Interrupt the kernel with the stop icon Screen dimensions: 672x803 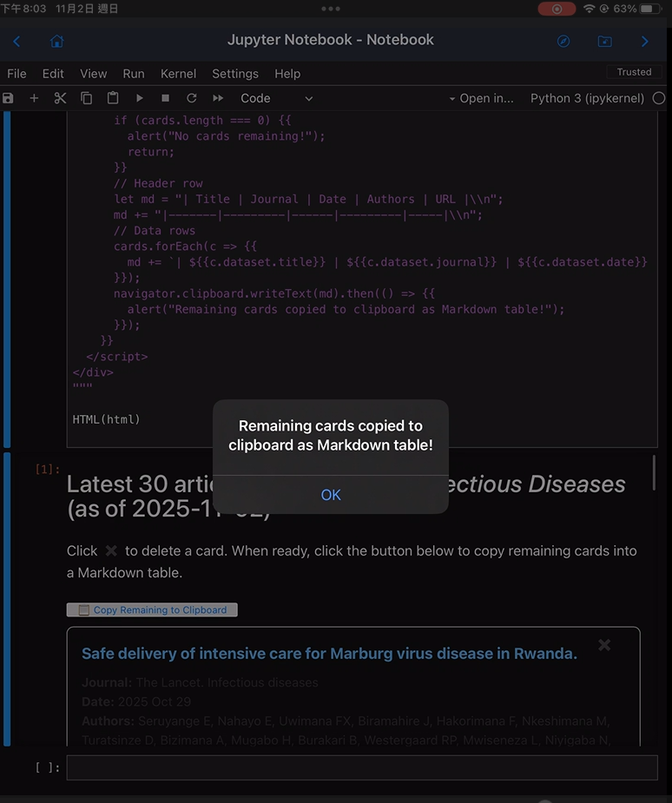tap(165, 98)
